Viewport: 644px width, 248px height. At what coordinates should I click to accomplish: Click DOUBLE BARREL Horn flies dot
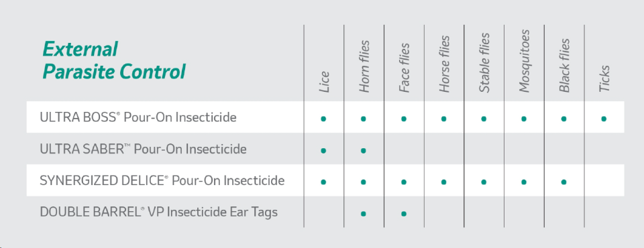tap(363, 214)
